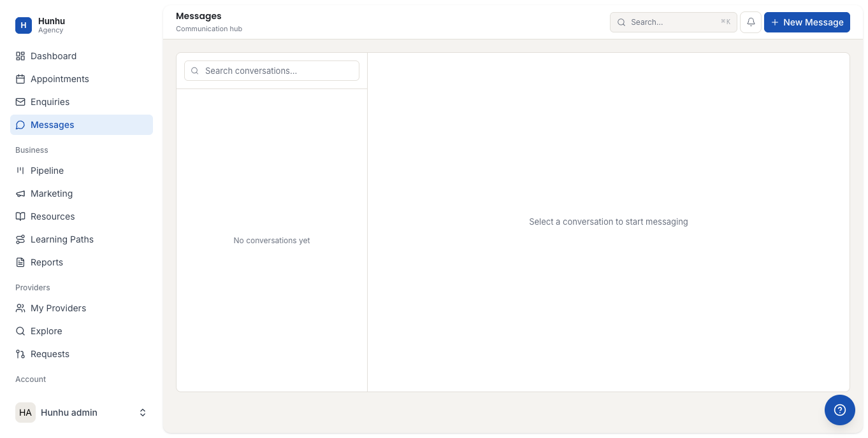Click the Enquiries envelope icon
This screenshot has height=438, width=868.
click(20, 102)
